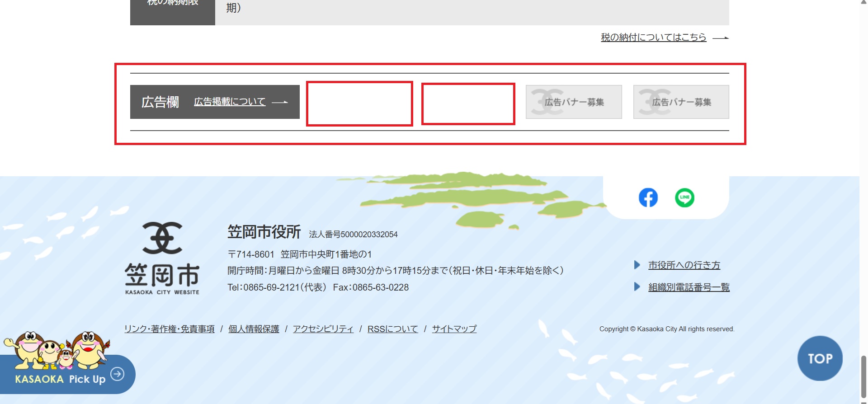
Task: Click the scrollbar up arrow
Action: 863,2
